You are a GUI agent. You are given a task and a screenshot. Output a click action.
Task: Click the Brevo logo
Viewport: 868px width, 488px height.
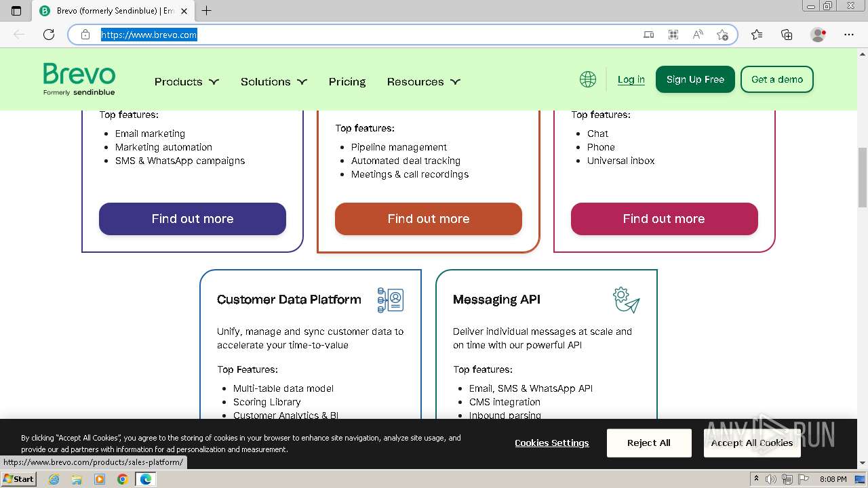click(x=79, y=79)
